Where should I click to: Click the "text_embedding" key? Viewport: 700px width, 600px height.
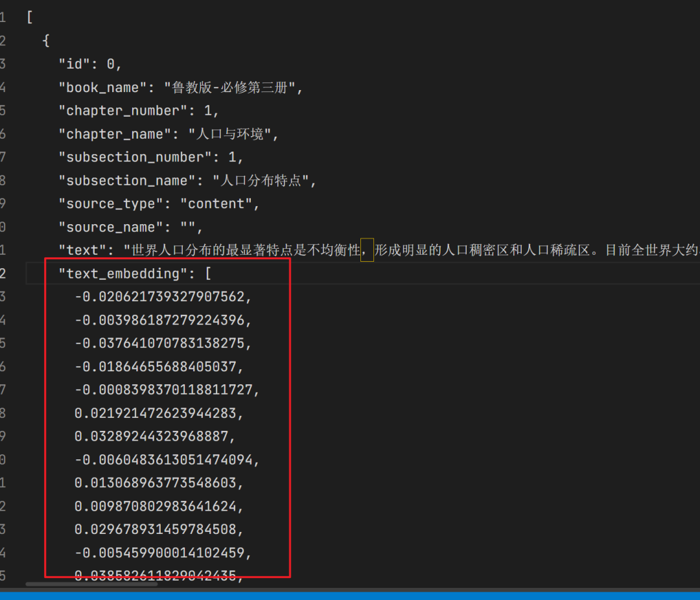122,273
